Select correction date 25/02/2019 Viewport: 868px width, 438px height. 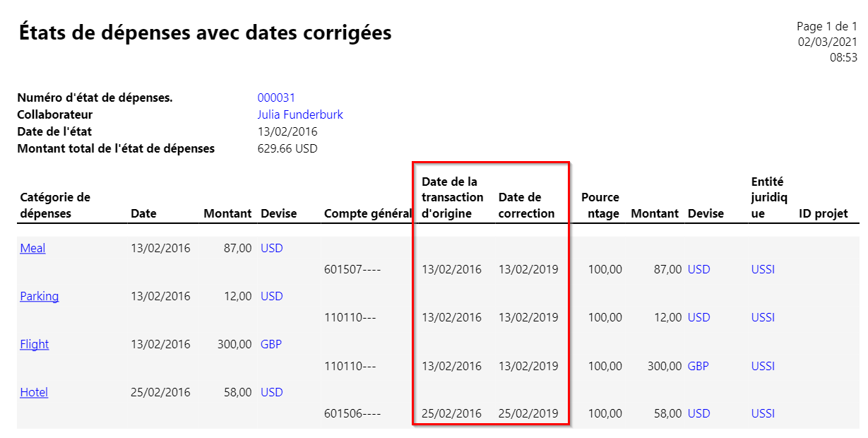point(528,413)
